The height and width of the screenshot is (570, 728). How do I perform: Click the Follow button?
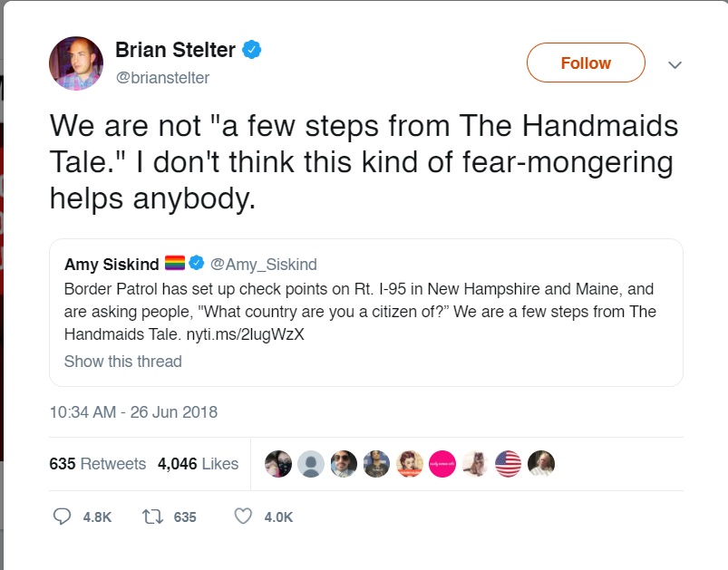coord(585,63)
